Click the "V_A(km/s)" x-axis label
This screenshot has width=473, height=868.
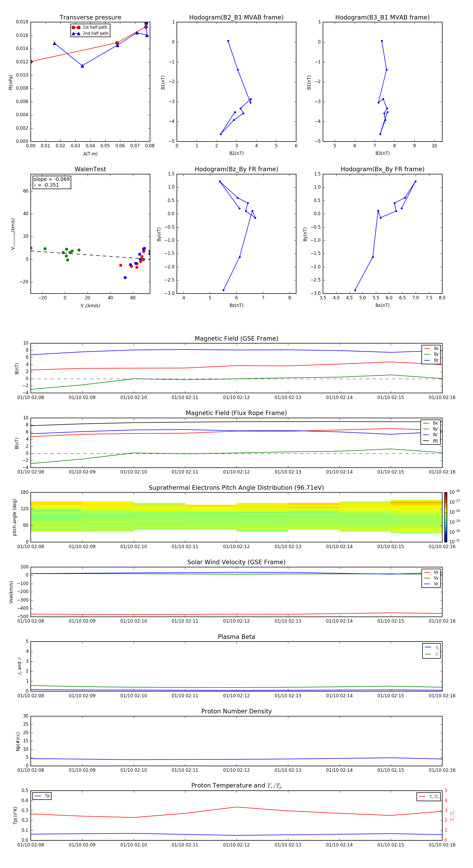click(x=90, y=306)
